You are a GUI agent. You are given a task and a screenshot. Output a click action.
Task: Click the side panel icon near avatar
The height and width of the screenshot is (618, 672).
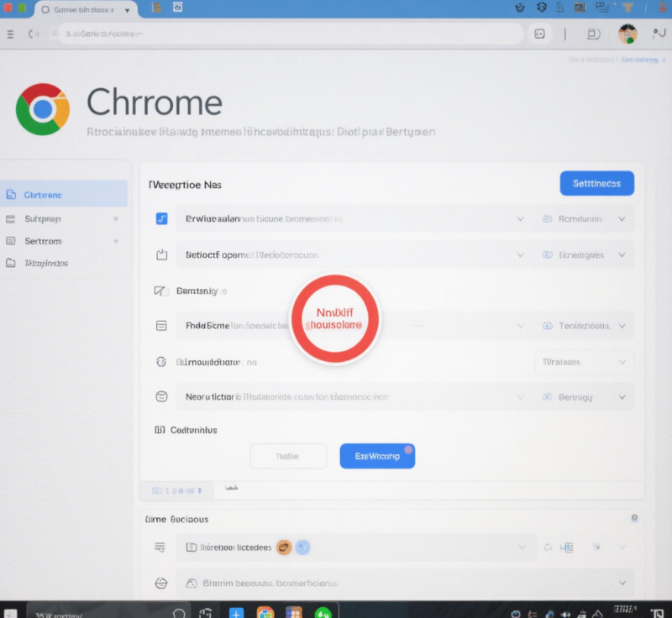coord(593,34)
